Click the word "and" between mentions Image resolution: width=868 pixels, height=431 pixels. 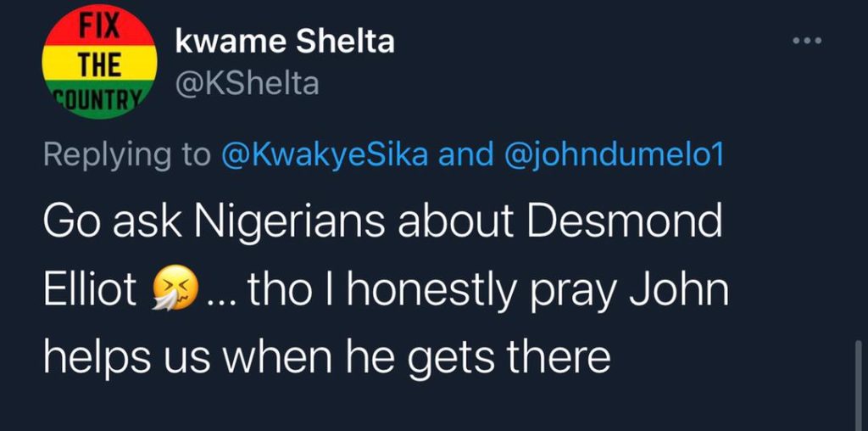[x=465, y=156]
